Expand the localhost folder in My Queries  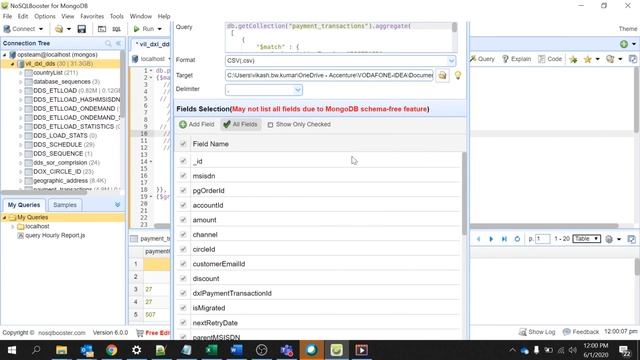(12, 226)
